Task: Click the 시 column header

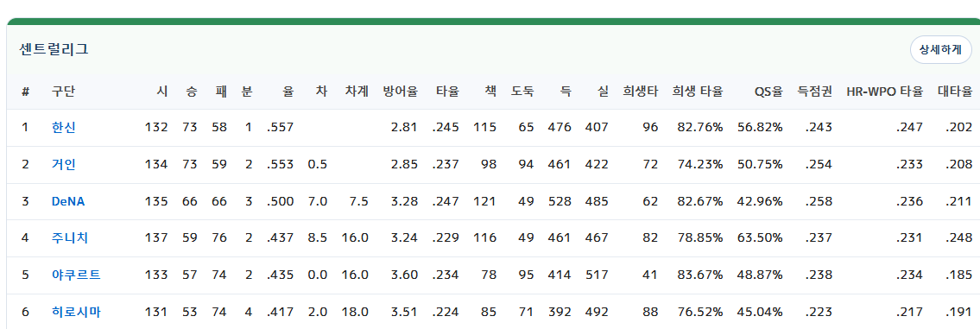Action: click(x=162, y=92)
